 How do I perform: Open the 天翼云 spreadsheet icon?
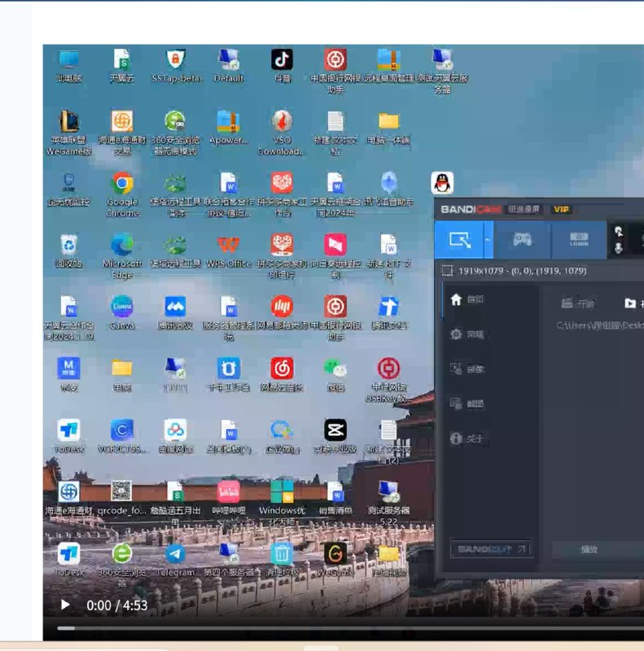(122, 67)
